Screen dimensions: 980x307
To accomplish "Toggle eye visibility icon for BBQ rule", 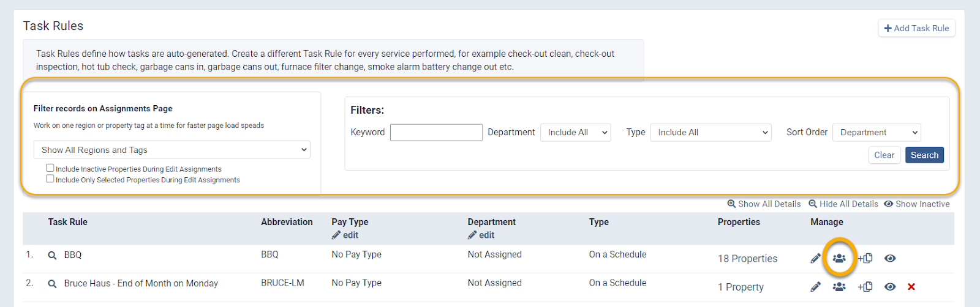I will (x=890, y=259).
